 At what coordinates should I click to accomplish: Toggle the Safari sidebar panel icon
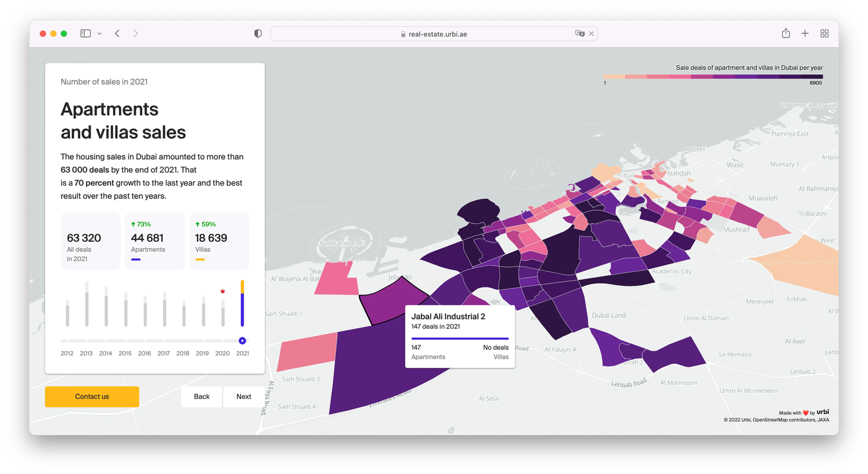point(85,33)
